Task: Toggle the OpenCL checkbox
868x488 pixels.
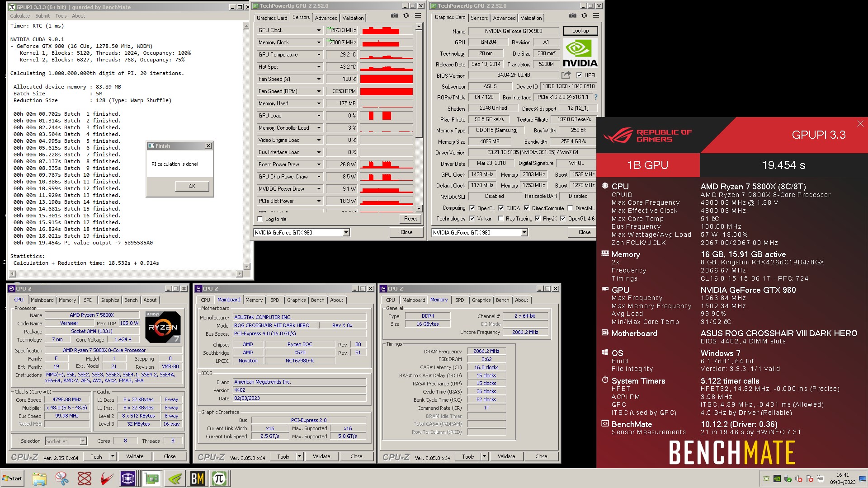Action: coord(472,208)
